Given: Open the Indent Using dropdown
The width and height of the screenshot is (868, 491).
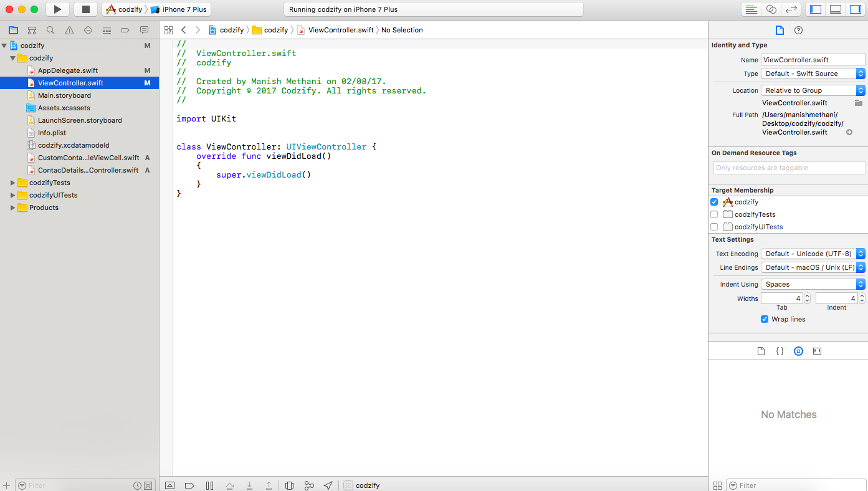Looking at the screenshot, I should (x=813, y=284).
